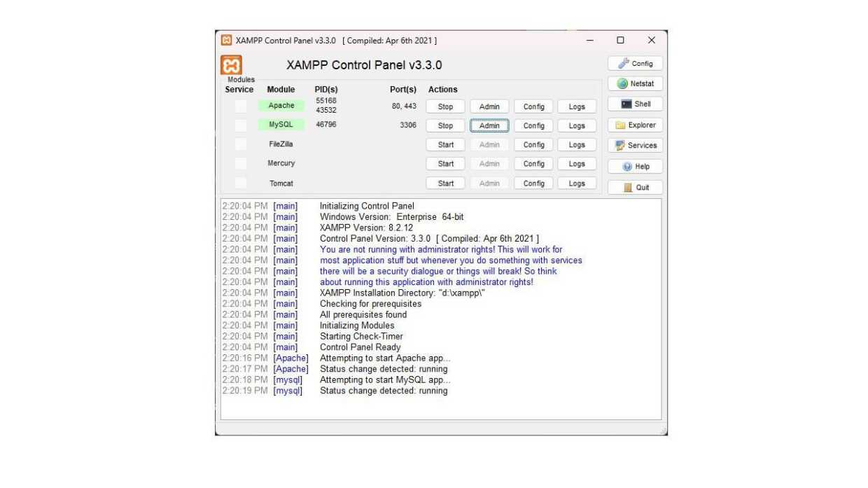868x488 pixels.
Task: Click the Netstat globe icon
Action: point(635,83)
